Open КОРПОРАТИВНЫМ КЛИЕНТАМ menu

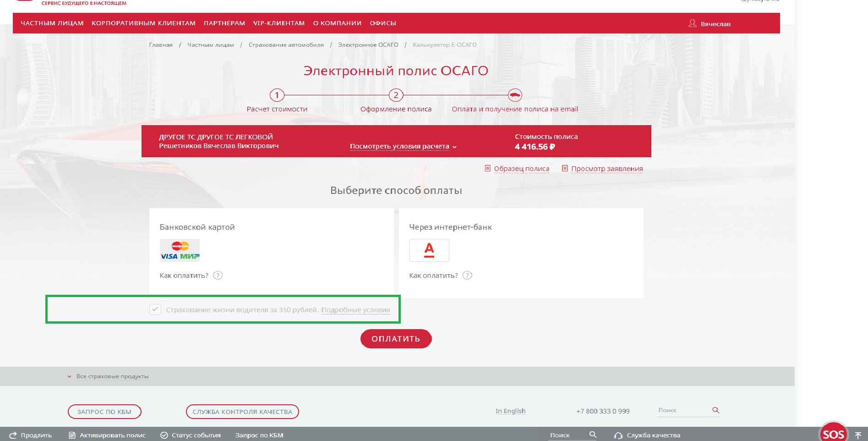[143, 23]
